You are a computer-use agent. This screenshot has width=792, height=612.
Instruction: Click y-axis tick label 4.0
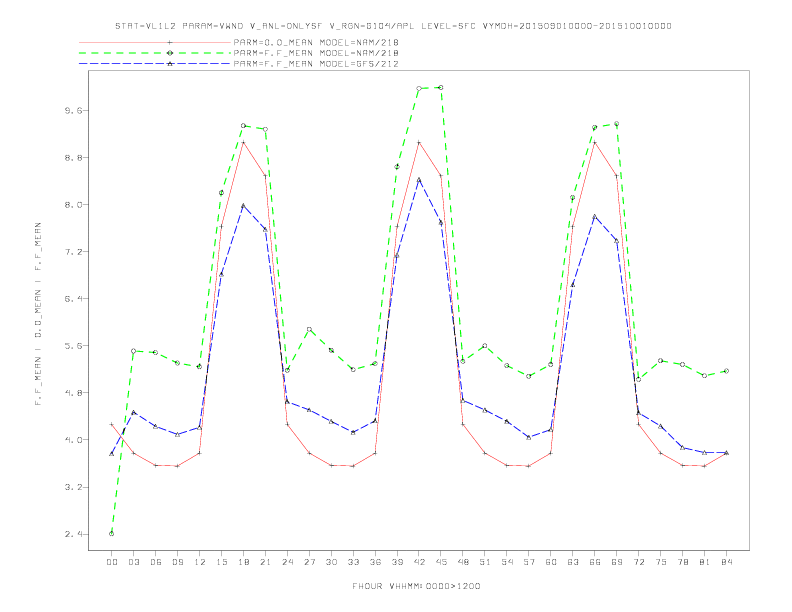coord(73,440)
